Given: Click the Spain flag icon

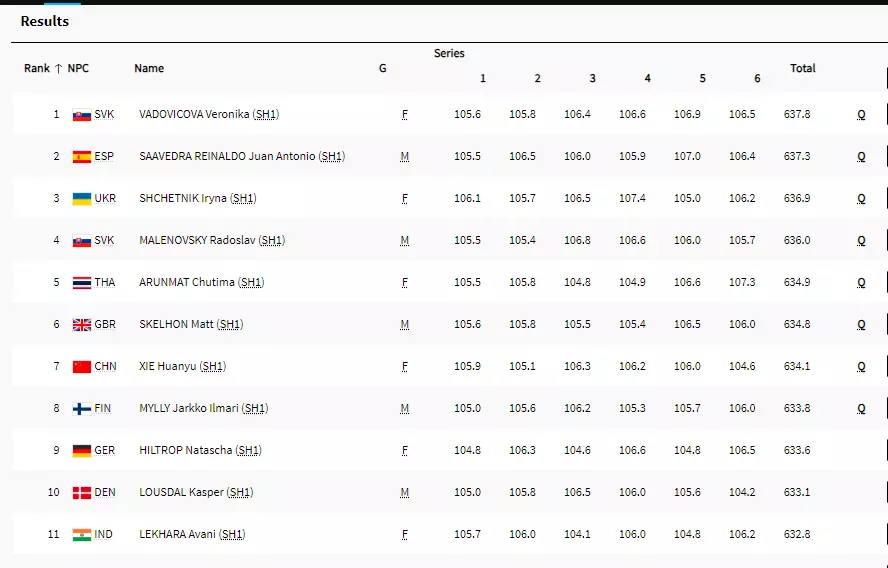Looking at the screenshot, I should point(81,157).
